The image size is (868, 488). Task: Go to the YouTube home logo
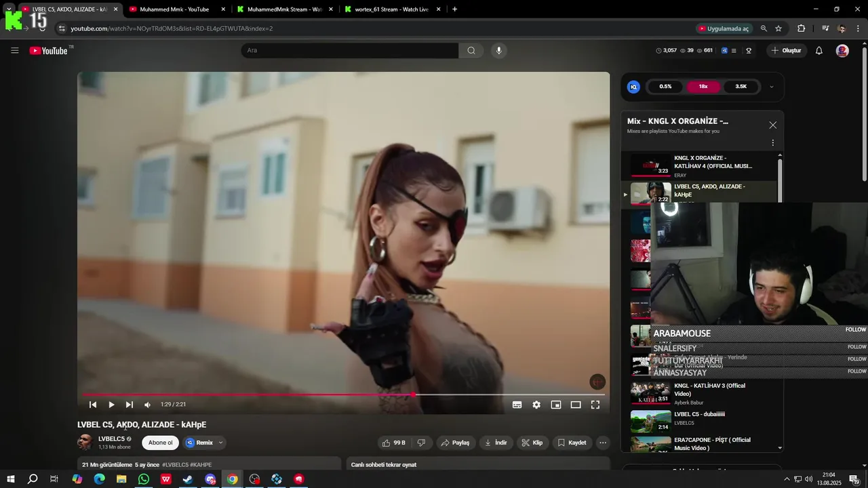[49, 51]
